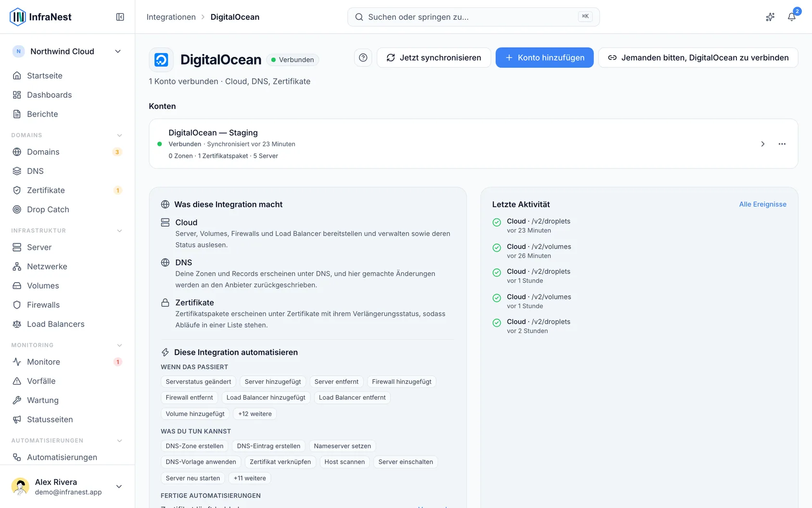Select the Serverstatus geändert chip
812x508 pixels.
[198, 382]
